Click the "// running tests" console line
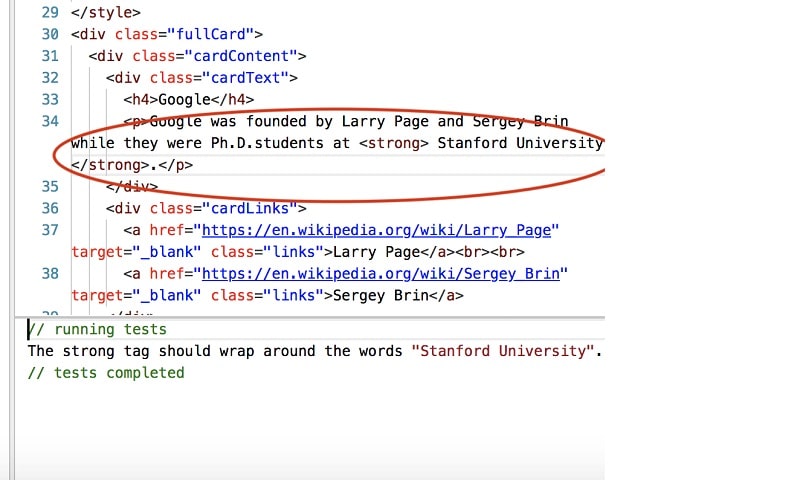 (x=98, y=330)
